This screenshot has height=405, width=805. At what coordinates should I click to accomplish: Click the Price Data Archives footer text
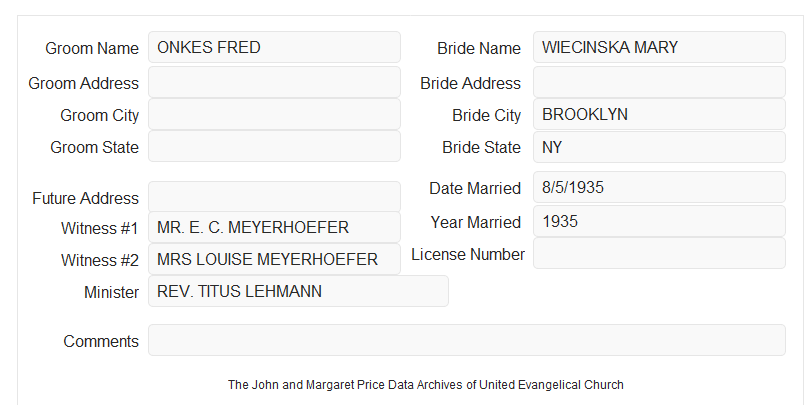[x=426, y=385]
